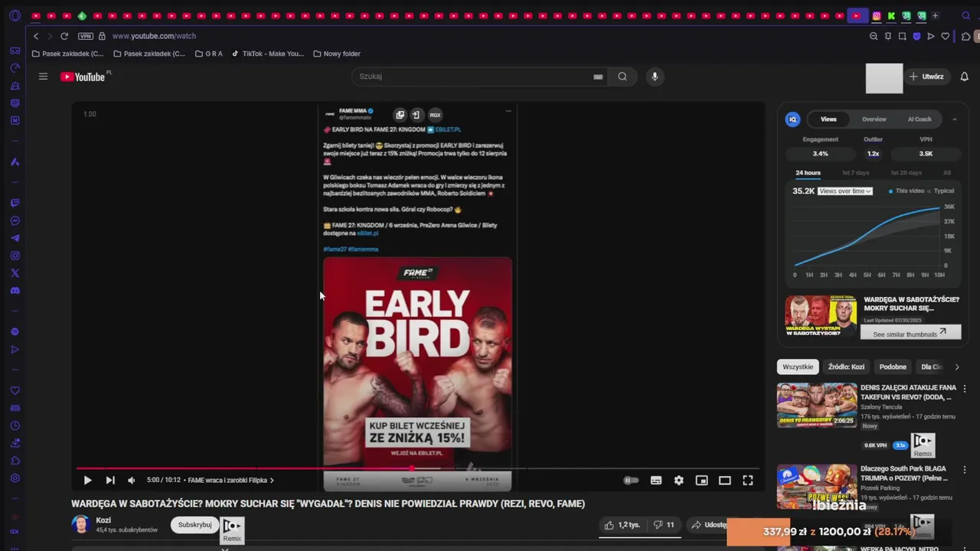Screen dimensions: 980x551
Task: Click the pin icon in address bar
Action: 888,36
